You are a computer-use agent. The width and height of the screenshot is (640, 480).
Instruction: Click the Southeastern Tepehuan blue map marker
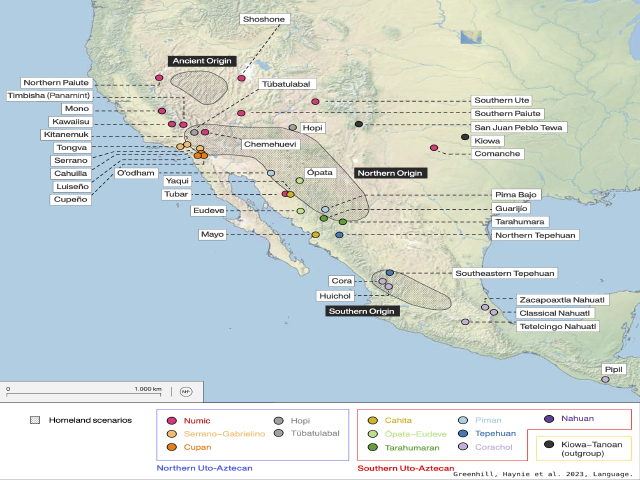390,273
